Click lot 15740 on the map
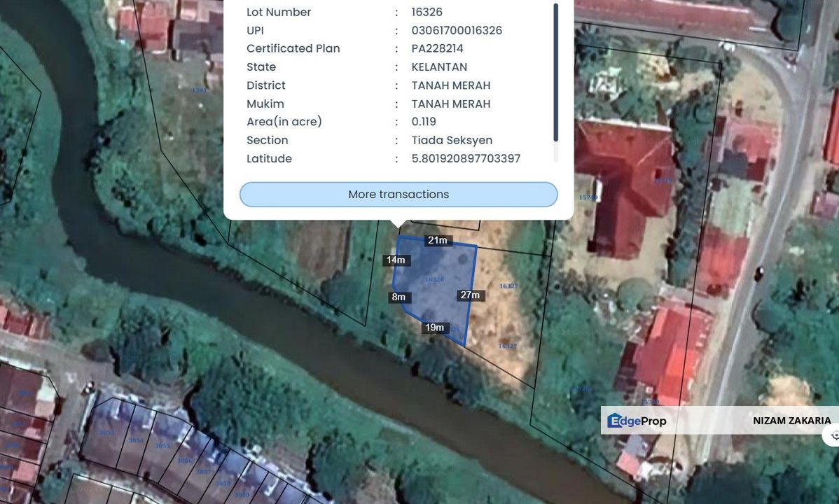Image resolution: width=839 pixels, height=504 pixels. coord(588,198)
